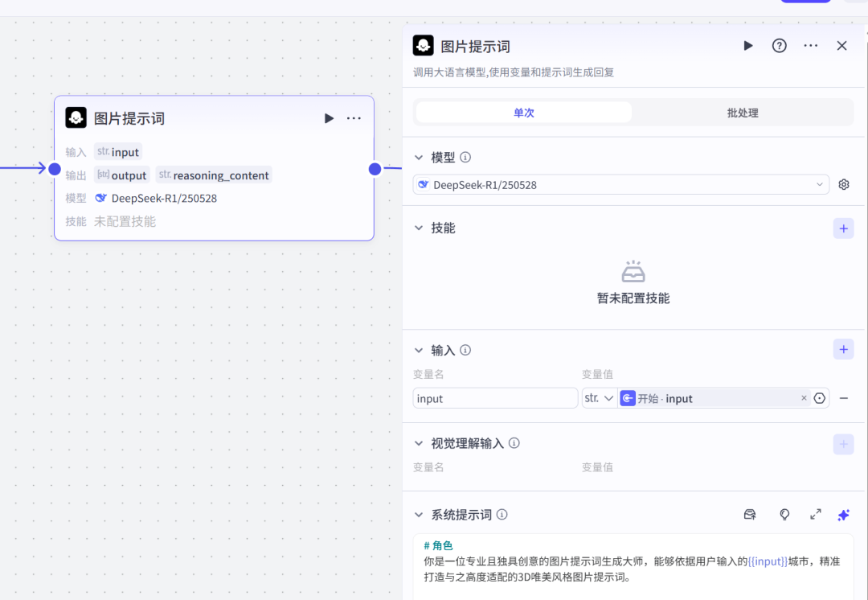
Task: Add an input variable with 输入 plus button
Action: [x=843, y=349]
